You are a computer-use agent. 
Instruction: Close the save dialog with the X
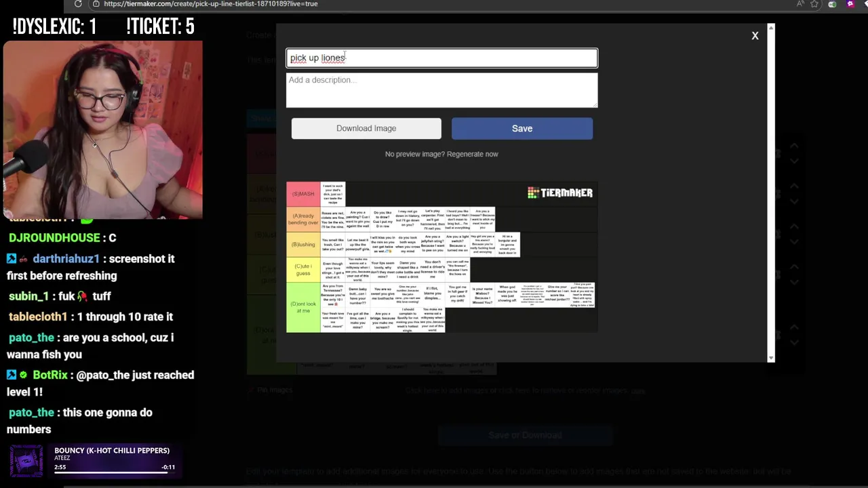pyautogui.click(x=755, y=36)
